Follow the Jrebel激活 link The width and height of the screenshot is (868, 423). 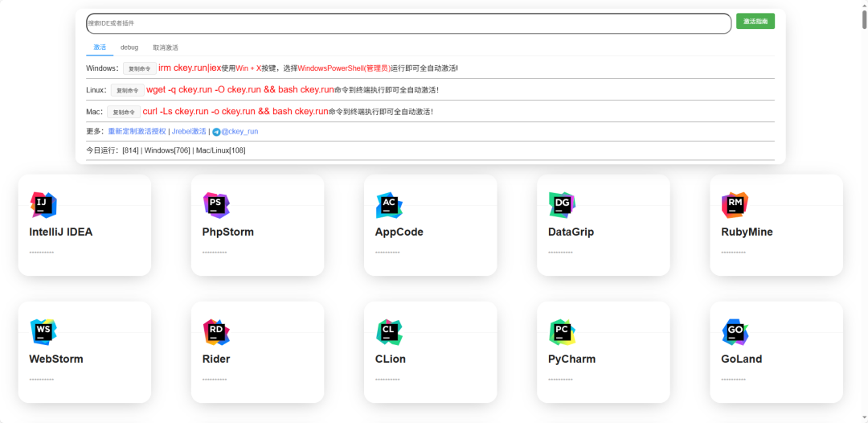pyautogui.click(x=189, y=131)
